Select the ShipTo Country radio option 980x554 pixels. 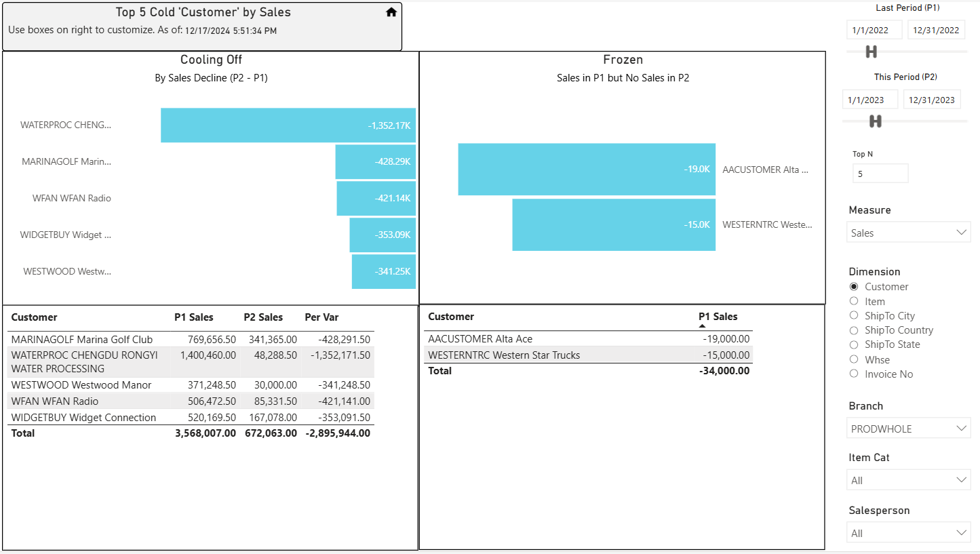point(854,330)
